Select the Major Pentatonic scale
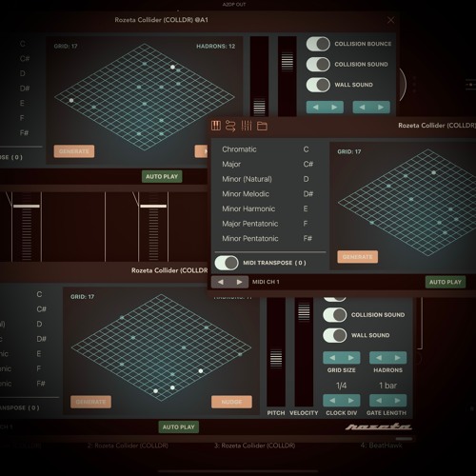Screen dimensions: 476x476 coord(250,224)
